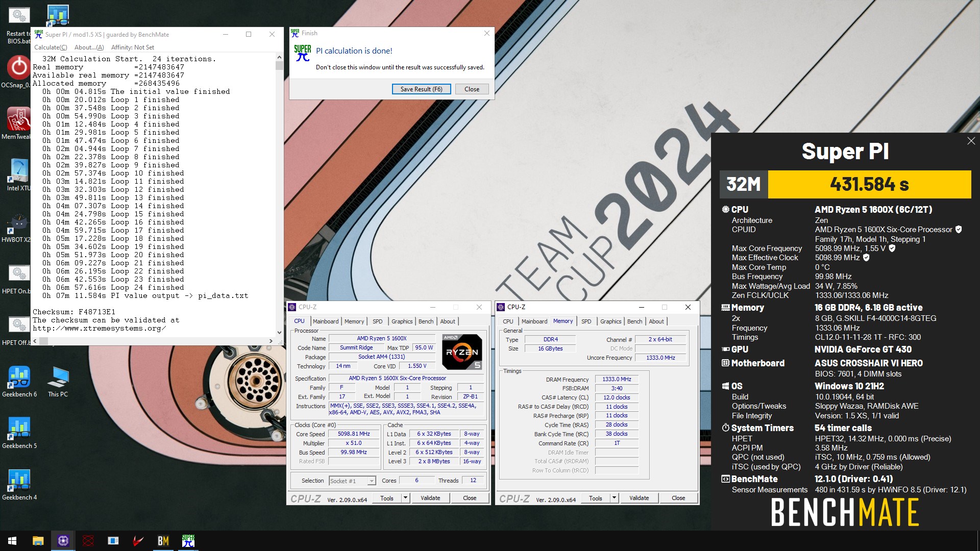Click Close in the Finish dialog
Screen dimensions: 980x551
point(472,89)
